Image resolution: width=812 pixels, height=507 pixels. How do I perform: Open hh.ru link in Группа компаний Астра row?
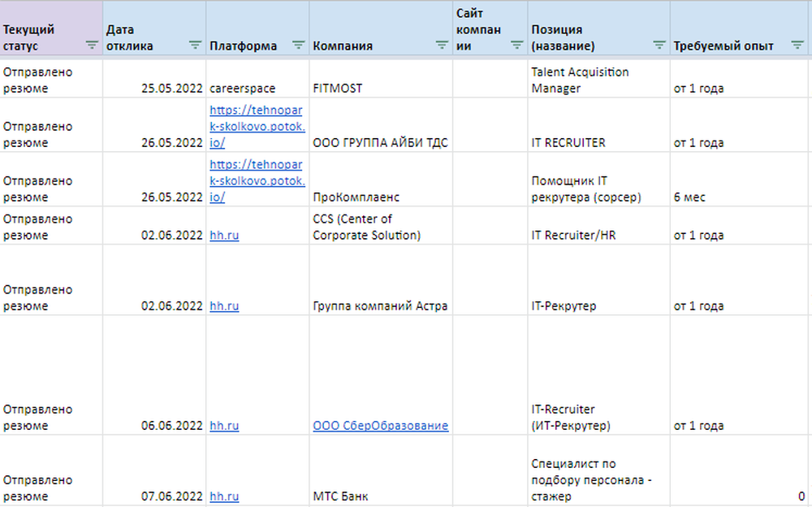(x=224, y=306)
